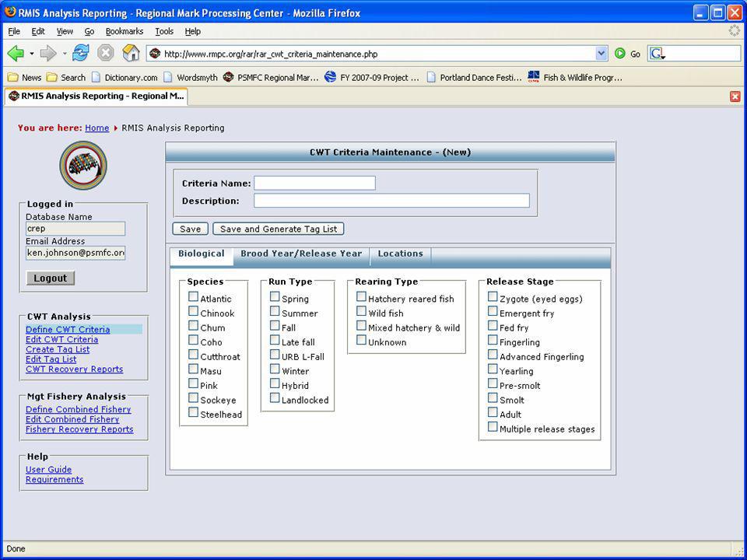Image resolution: width=747 pixels, height=560 pixels.
Task: Open the Edit Tag List link
Action: click(x=51, y=359)
